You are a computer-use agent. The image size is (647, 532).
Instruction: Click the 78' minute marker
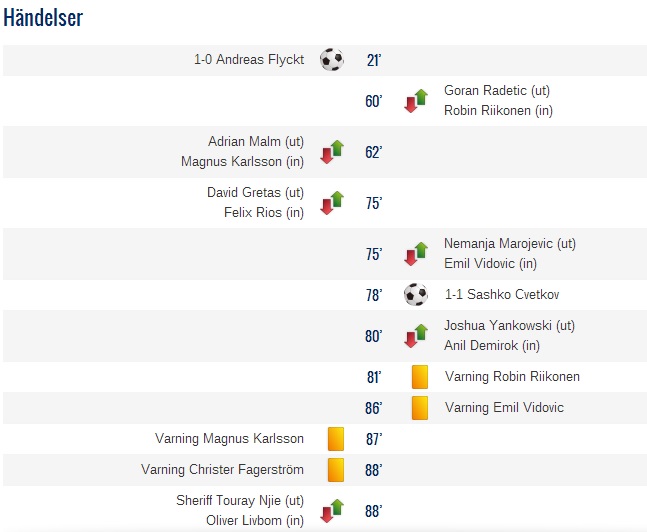coord(374,295)
